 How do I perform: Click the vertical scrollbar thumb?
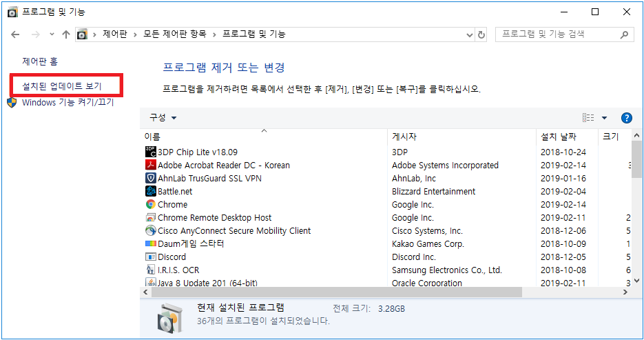tap(636, 159)
